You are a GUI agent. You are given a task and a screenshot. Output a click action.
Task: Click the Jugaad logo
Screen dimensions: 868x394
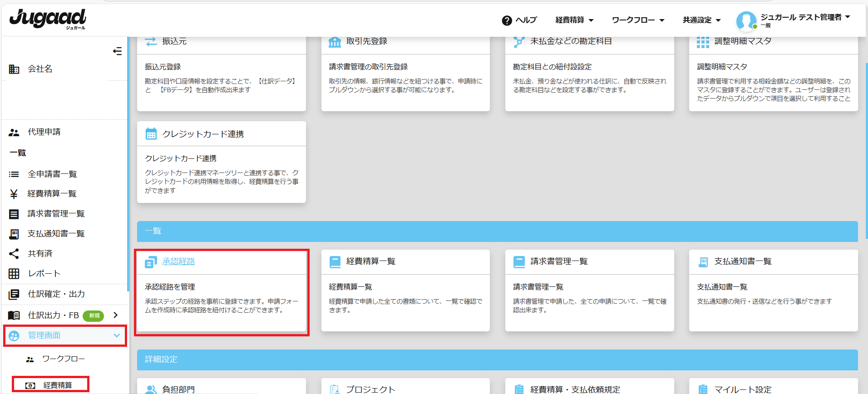pos(48,19)
